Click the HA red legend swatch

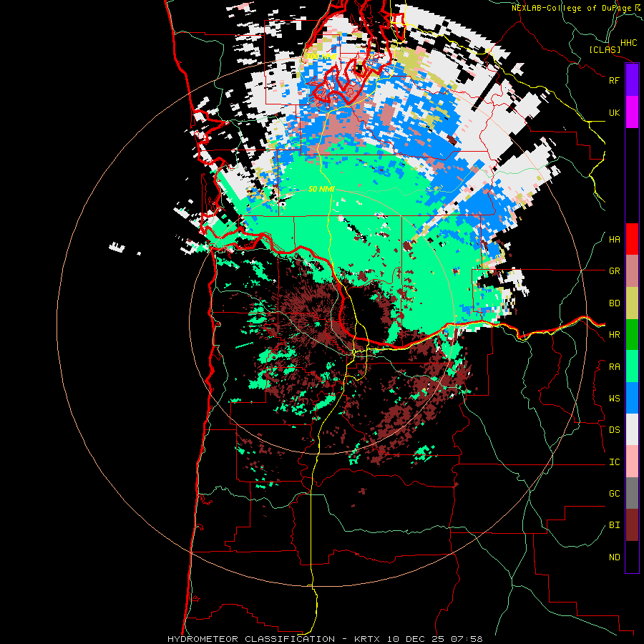click(632, 239)
